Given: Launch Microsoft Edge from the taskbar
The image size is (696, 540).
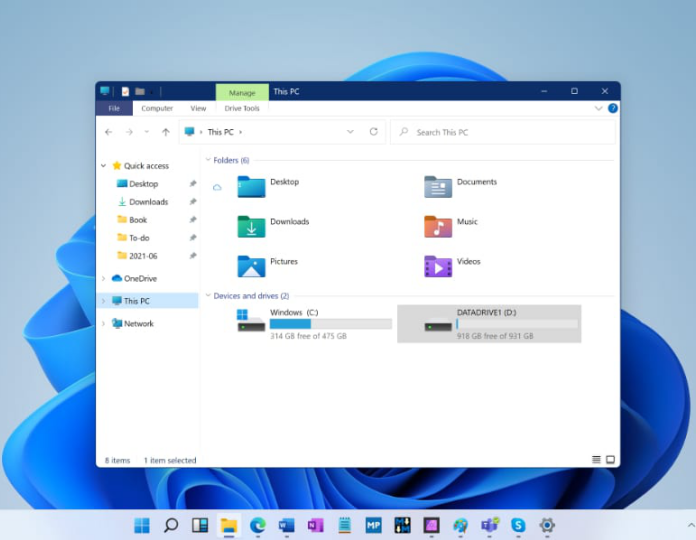Looking at the screenshot, I should click(x=258, y=525).
